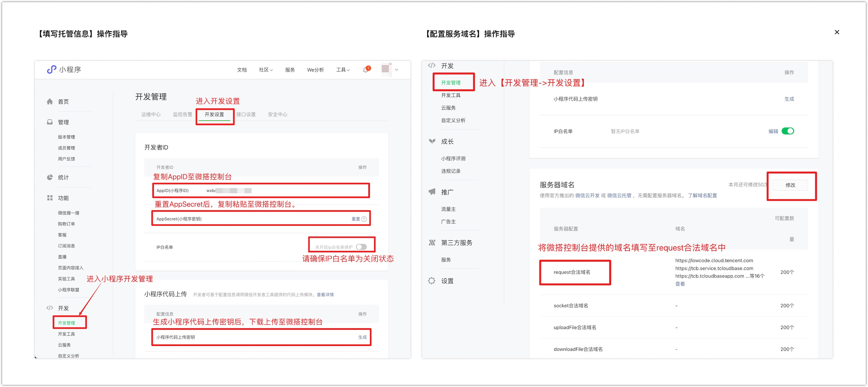Open the notification bell icon
Viewport: 868px width, 387px height.
[366, 69]
